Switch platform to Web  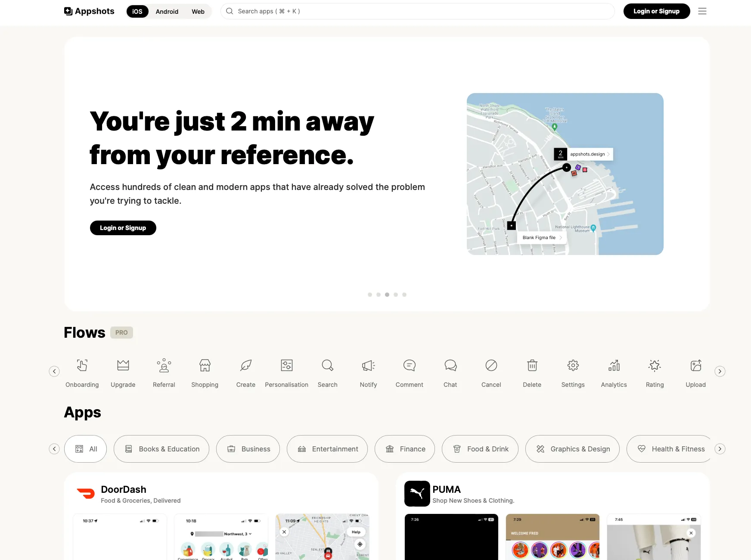(198, 11)
